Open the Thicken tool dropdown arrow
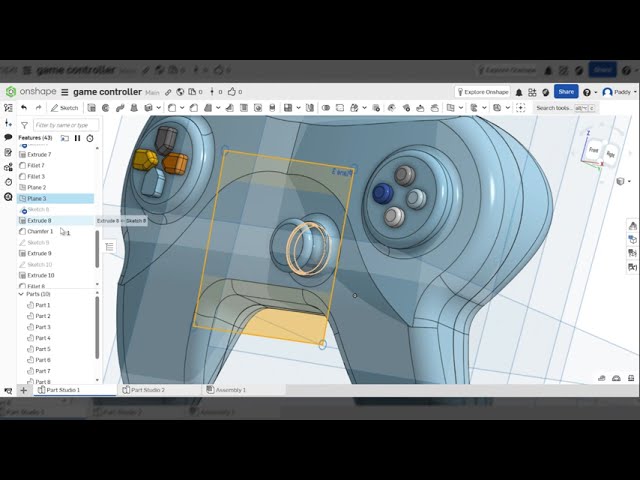 (x=158, y=108)
